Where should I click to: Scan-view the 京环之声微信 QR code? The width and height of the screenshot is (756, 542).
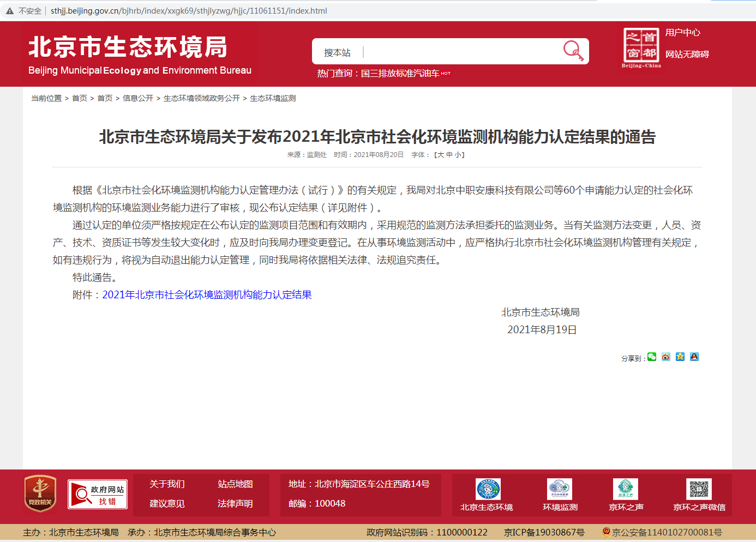(x=700, y=490)
